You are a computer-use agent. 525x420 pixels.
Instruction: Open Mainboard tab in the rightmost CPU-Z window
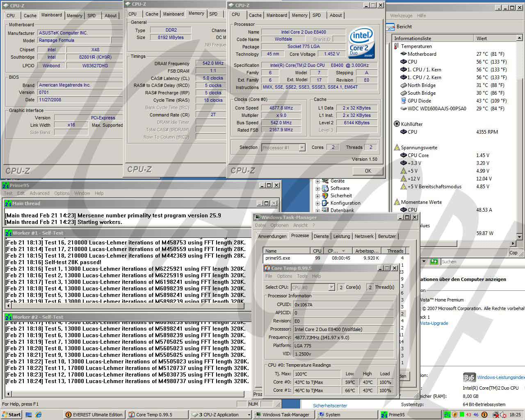[276, 15]
